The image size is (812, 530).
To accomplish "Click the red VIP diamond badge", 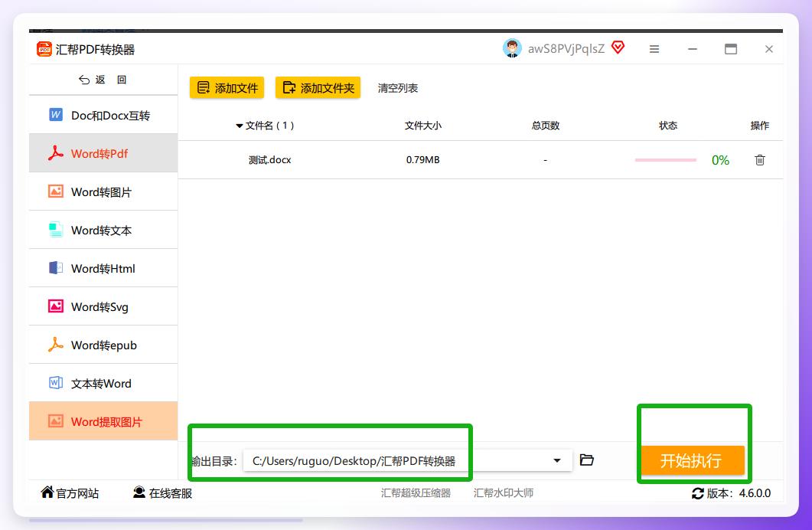I will pos(618,47).
